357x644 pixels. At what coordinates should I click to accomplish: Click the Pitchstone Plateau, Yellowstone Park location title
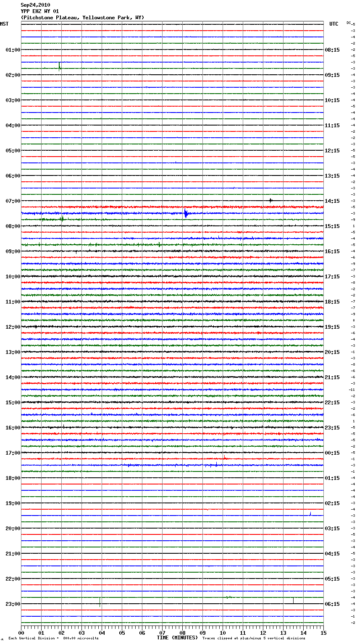(x=82, y=18)
